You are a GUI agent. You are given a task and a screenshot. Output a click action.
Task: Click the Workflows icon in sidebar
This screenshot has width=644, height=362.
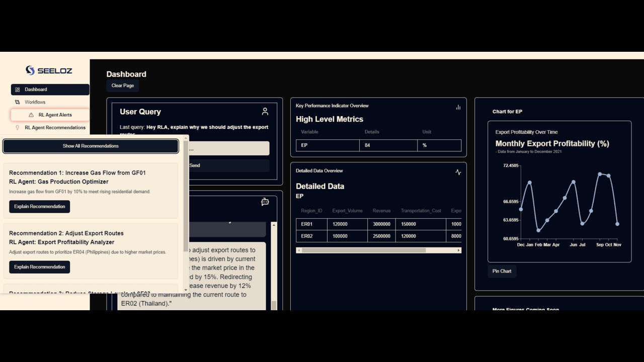pyautogui.click(x=18, y=102)
